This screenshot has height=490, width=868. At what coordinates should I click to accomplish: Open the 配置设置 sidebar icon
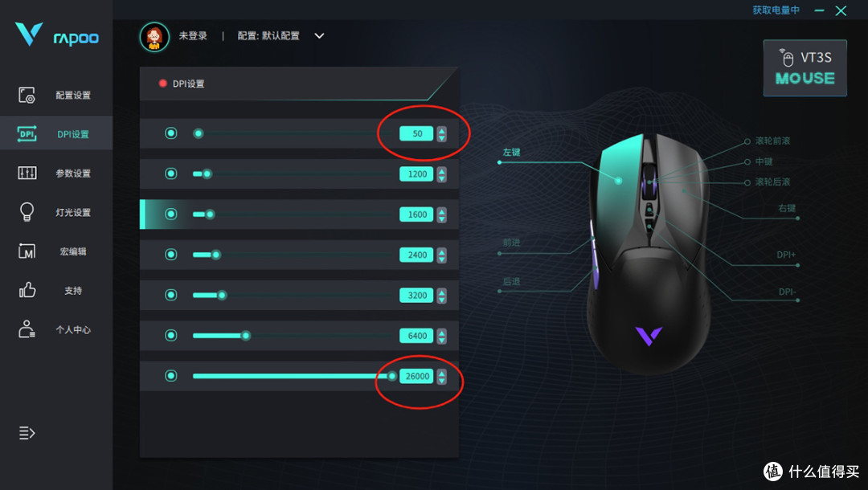click(x=27, y=95)
